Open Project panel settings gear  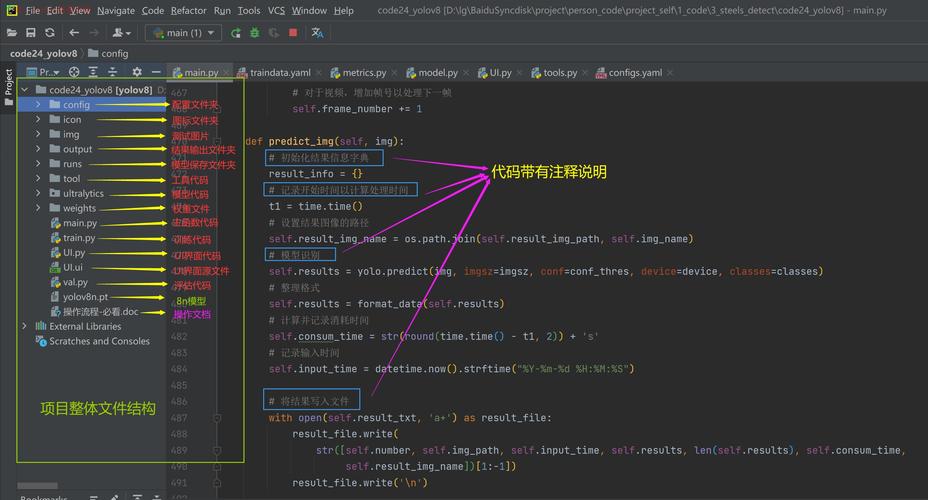point(137,73)
